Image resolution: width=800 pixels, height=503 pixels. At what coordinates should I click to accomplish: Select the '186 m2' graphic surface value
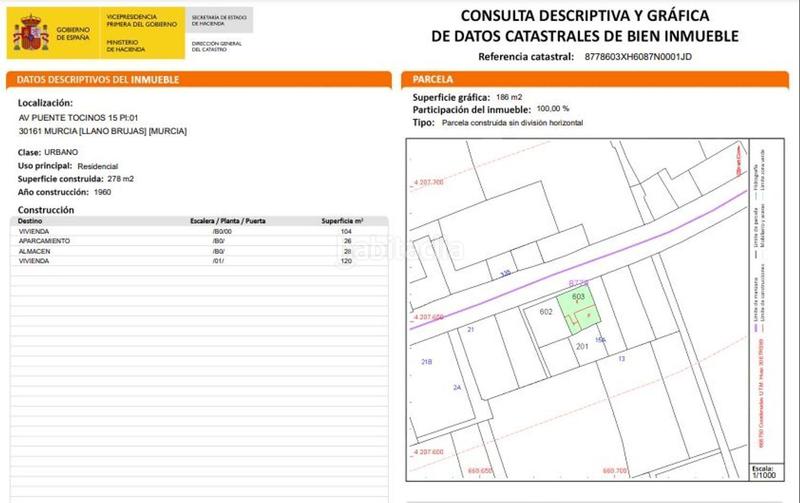point(509,97)
